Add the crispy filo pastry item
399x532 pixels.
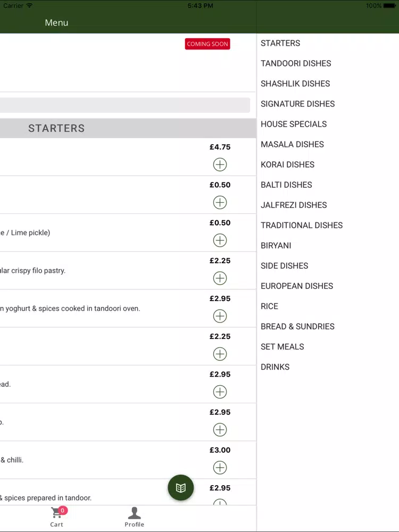[x=220, y=278]
